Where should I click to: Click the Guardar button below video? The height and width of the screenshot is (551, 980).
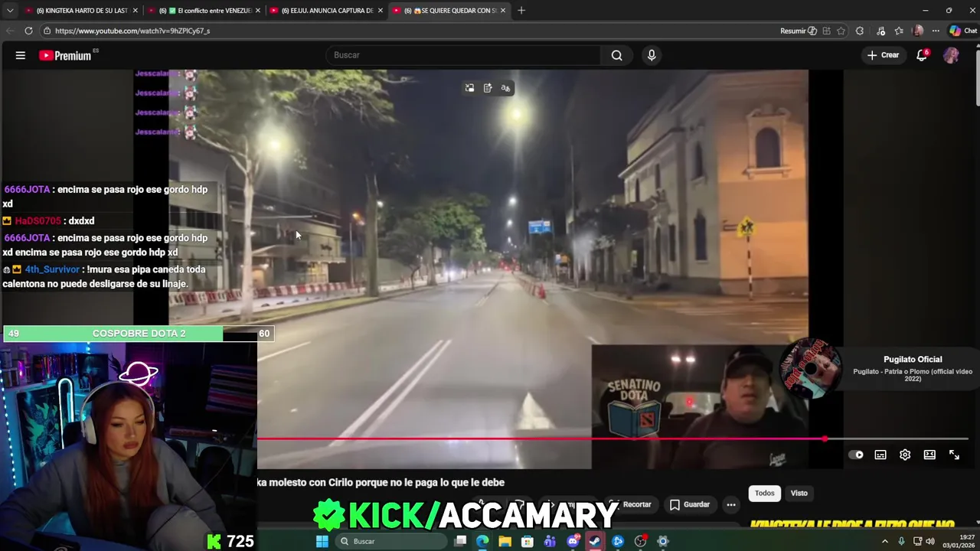[x=690, y=504]
